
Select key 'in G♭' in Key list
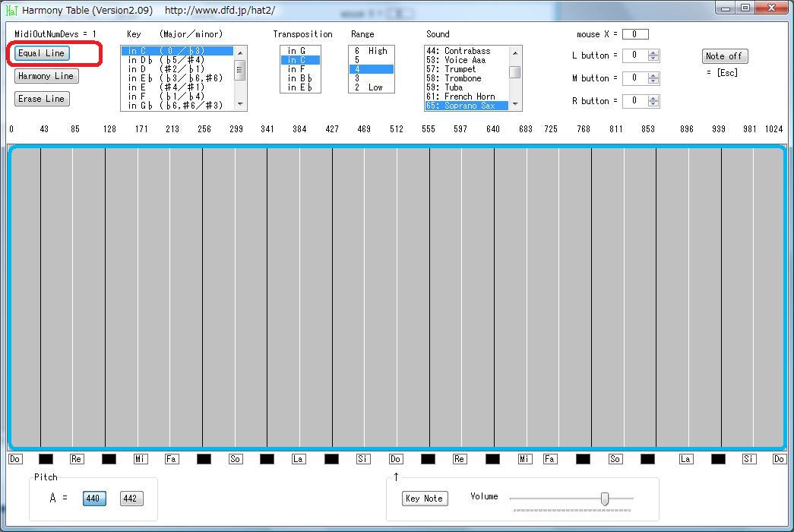click(x=177, y=106)
